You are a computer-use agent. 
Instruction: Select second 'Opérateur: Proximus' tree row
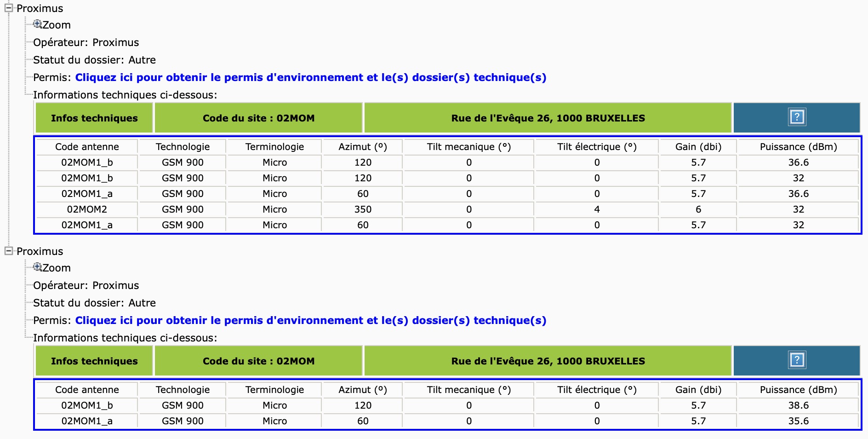86,285
